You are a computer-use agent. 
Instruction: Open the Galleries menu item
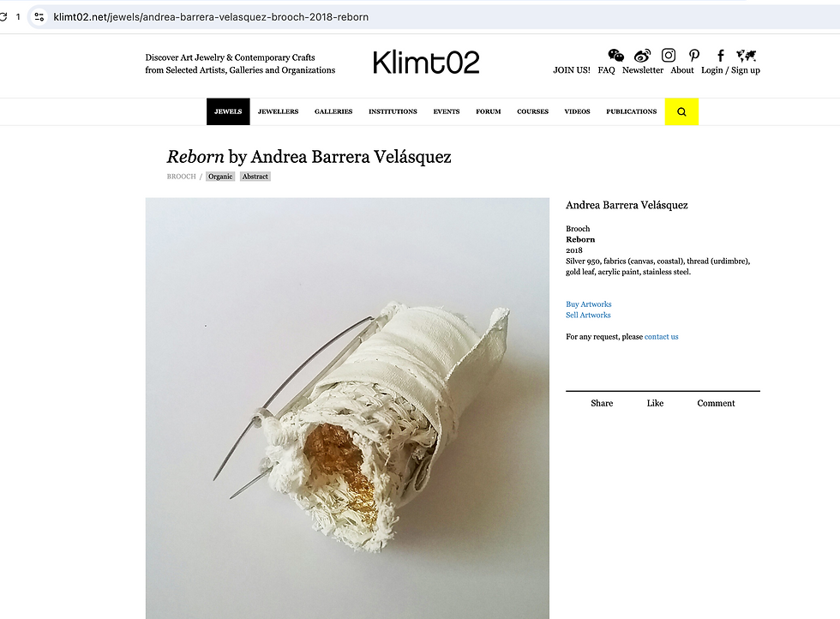click(x=333, y=111)
